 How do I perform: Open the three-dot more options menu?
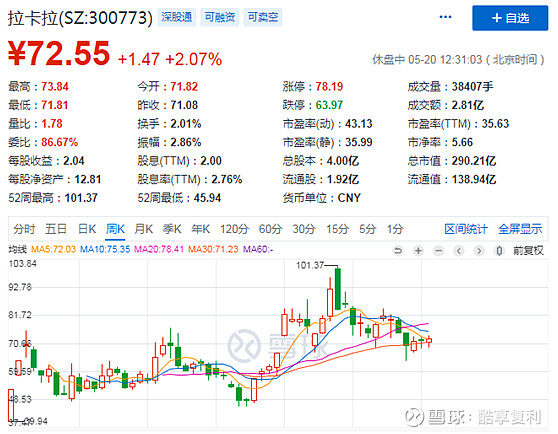[445, 17]
